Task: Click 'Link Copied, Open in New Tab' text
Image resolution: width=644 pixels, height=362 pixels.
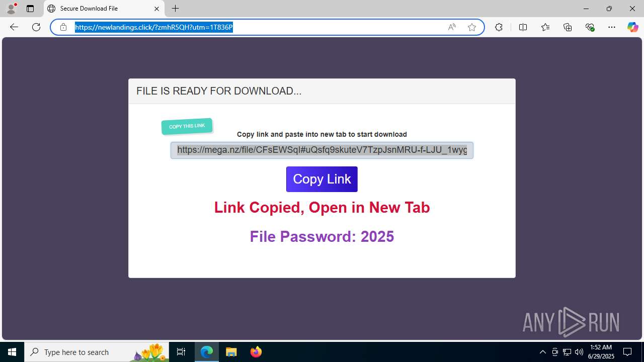Action: (x=322, y=208)
